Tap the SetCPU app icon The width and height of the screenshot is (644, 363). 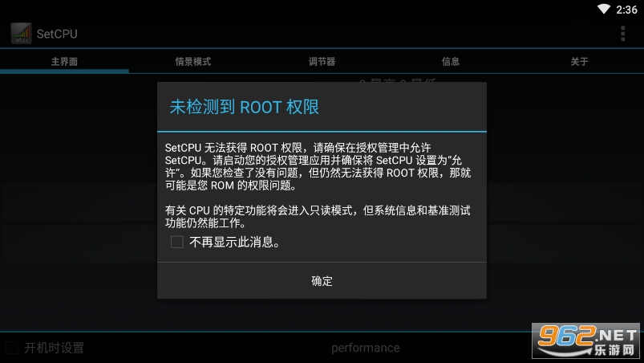click(21, 33)
